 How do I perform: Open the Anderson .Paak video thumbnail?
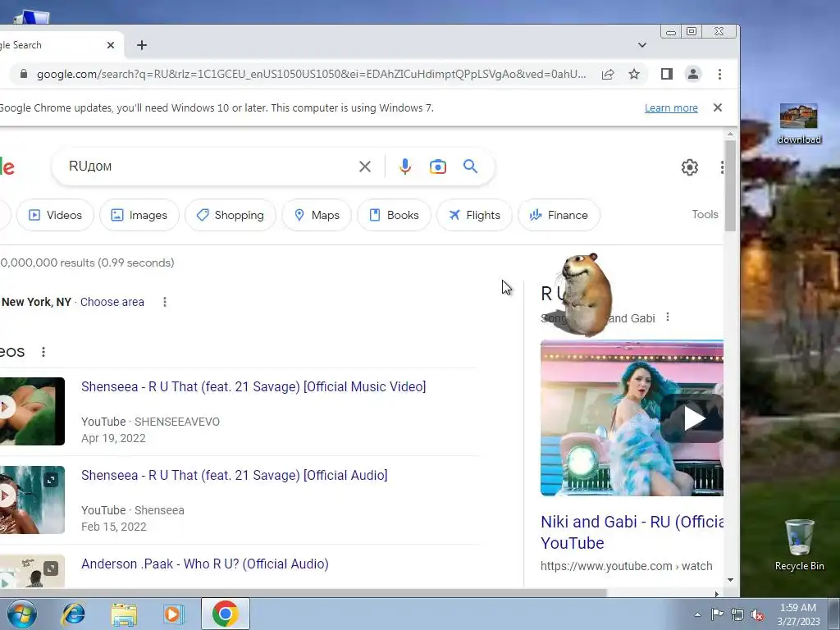coord(32,571)
